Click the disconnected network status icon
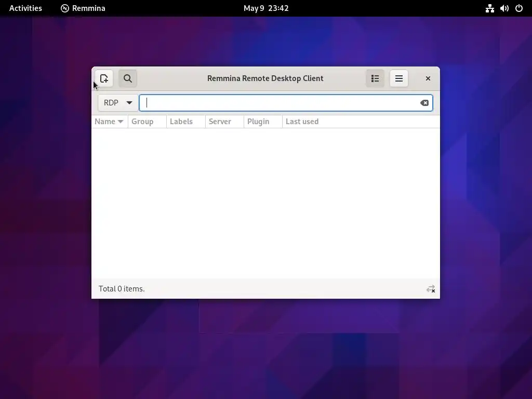This screenshot has width=532, height=399. tap(431, 289)
